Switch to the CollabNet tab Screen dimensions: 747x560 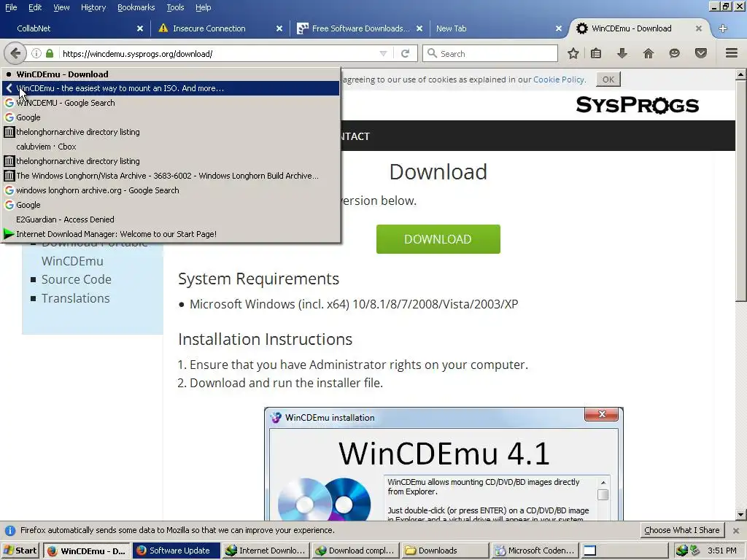coord(75,28)
